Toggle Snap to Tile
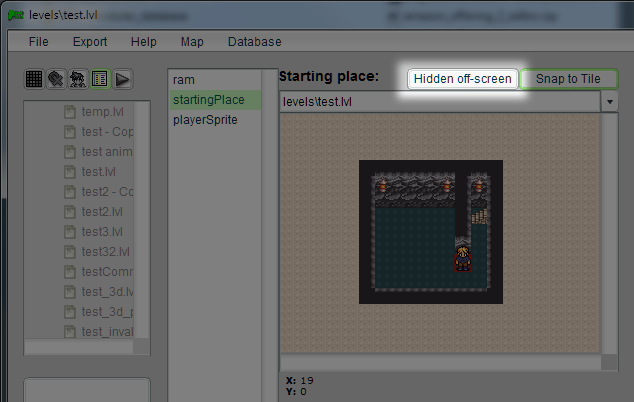 click(x=568, y=78)
